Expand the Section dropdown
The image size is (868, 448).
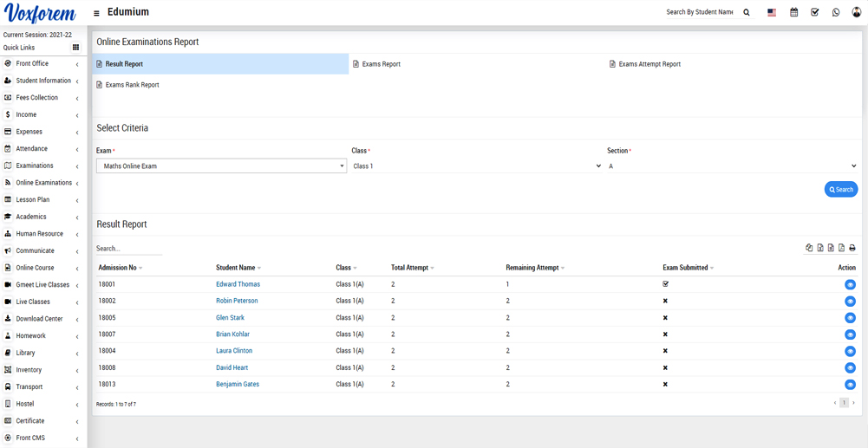point(732,166)
